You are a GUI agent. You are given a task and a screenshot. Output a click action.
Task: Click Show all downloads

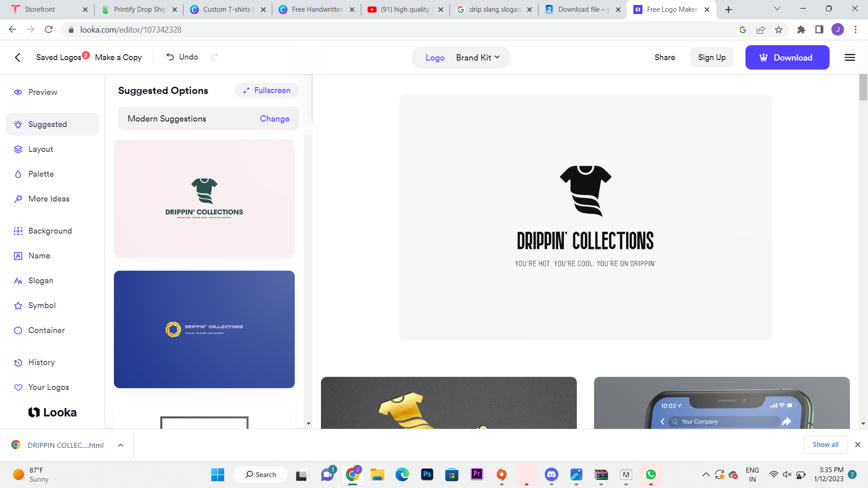click(826, 445)
